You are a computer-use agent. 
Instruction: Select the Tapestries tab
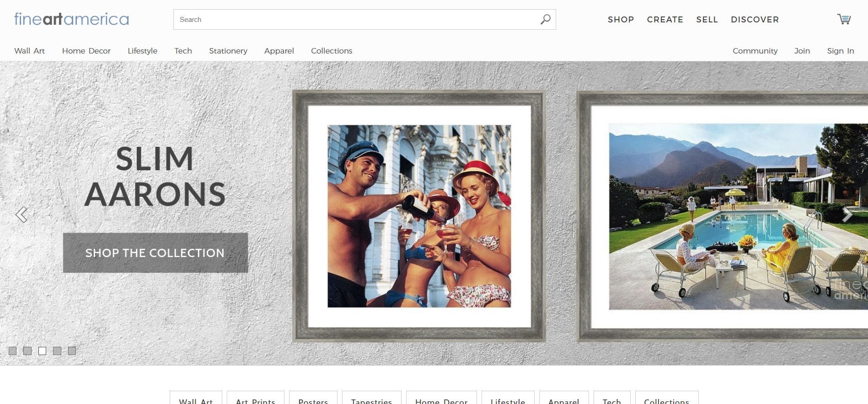point(372,398)
